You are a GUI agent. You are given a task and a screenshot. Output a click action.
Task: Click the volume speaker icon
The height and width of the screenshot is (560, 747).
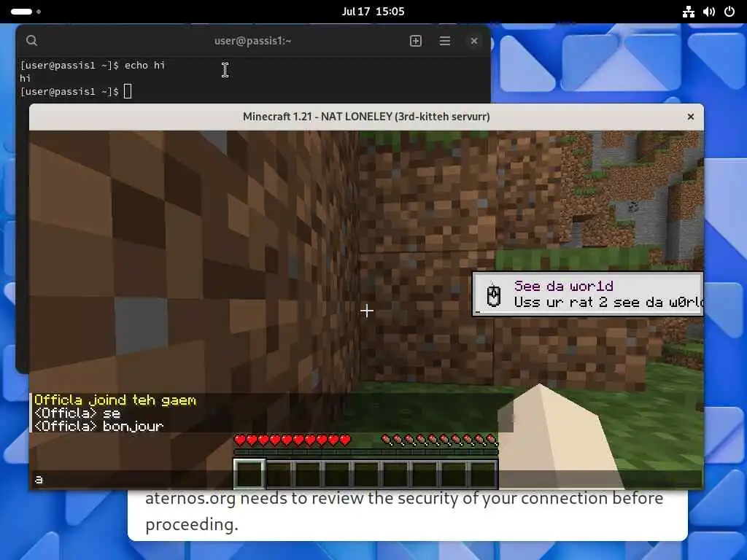pyautogui.click(x=709, y=12)
